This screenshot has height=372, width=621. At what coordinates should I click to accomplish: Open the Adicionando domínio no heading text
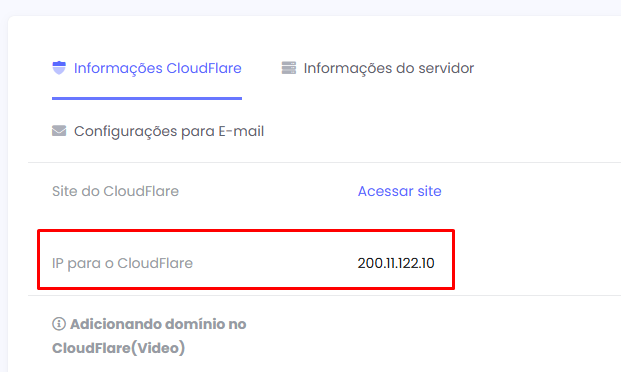pos(158,324)
